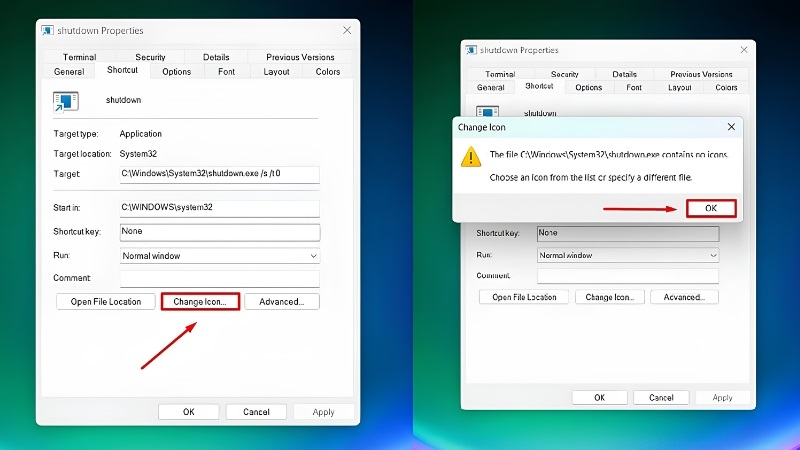This screenshot has height=450, width=800.
Task: Open the Font tab in left window
Action: click(x=227, y=71)
